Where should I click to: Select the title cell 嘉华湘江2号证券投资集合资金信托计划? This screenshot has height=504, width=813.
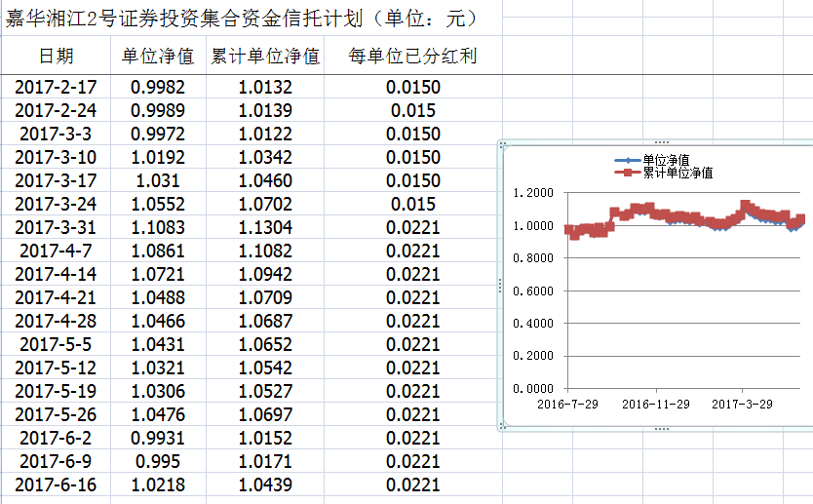click(x=239, y=19)
